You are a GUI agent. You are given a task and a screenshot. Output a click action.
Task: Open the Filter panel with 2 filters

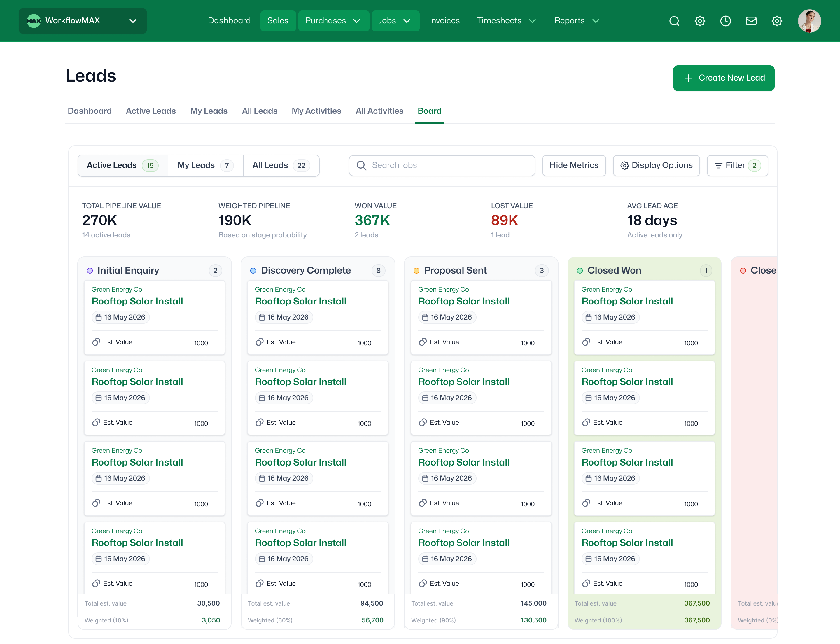coord(737,166)
